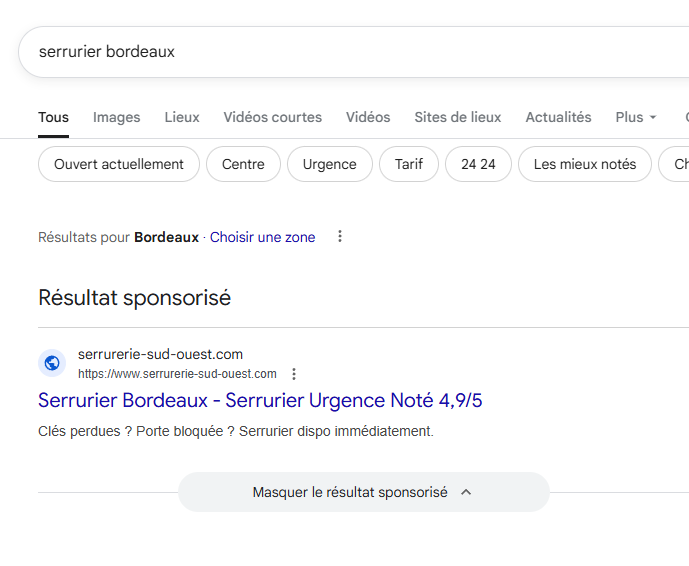Open three-dot options next to Choisir une zone
Image resolution: width=689 pixels, height=566 pixels.
[x=340, y=237]
